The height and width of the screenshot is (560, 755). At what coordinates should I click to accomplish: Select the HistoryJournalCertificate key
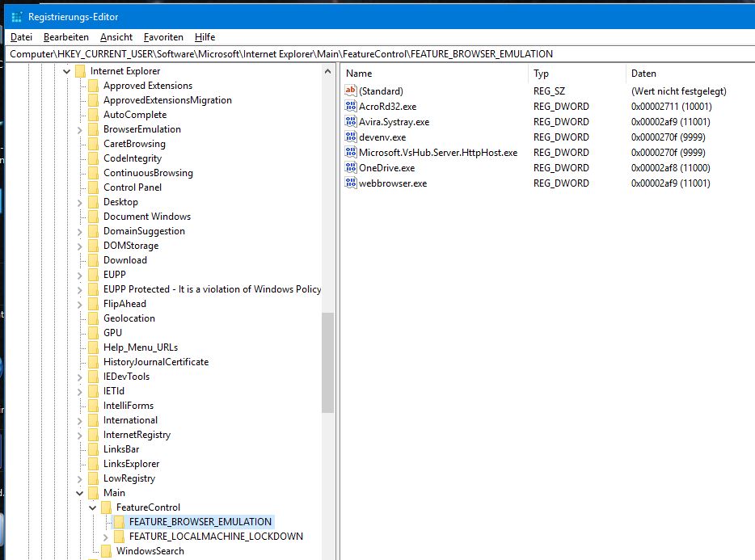pos(156,362)
